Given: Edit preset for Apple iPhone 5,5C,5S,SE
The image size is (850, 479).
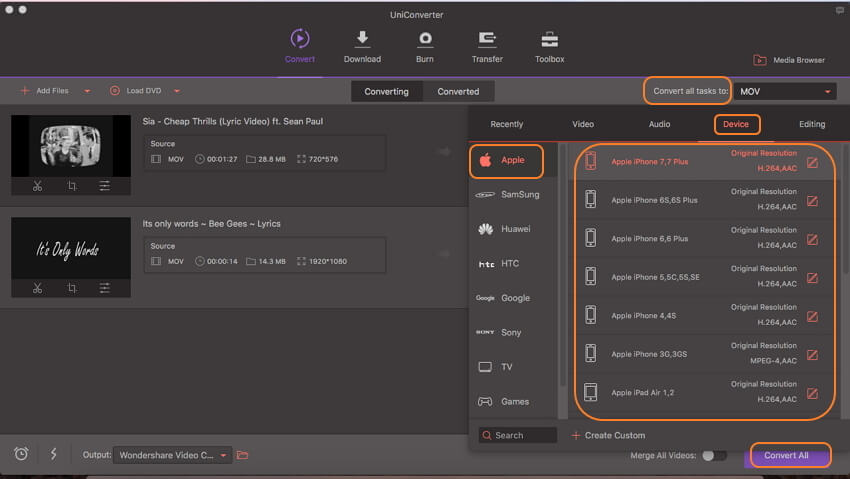Looking at the screenshot, I should tap(812, 278).
